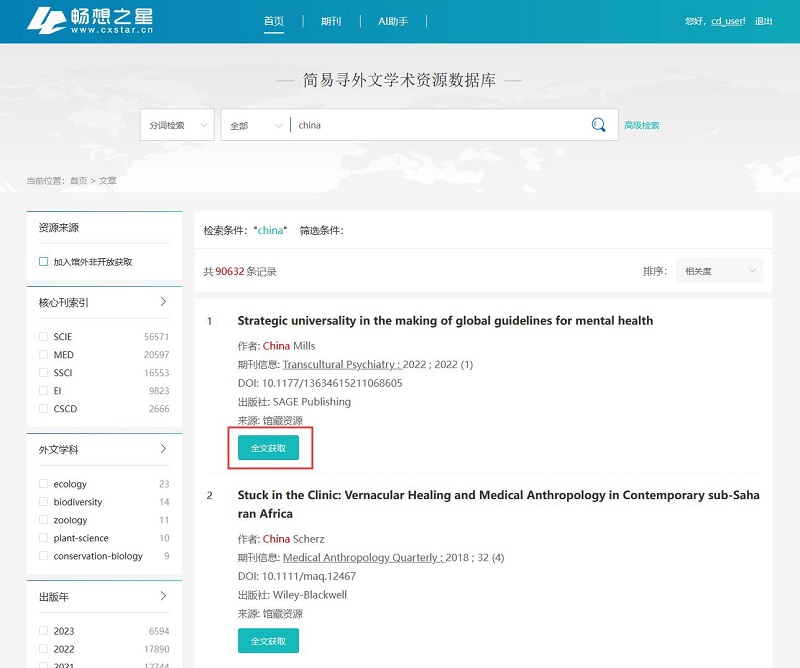The height and width of the screenshot is (668, 800).
Task: Click 全文获取 for Stuck in the Clinic article
Action: [268, 640]
